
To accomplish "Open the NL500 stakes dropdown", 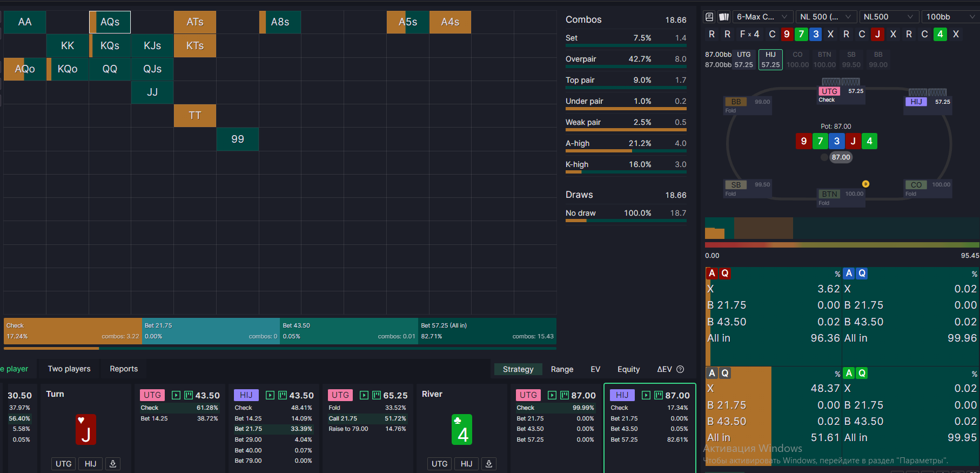I will (888, 17).
